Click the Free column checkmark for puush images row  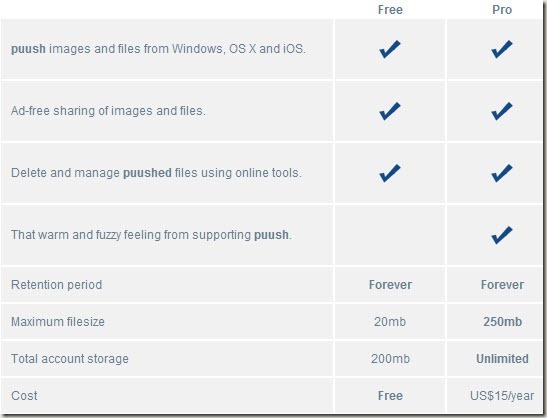(390, 49)
